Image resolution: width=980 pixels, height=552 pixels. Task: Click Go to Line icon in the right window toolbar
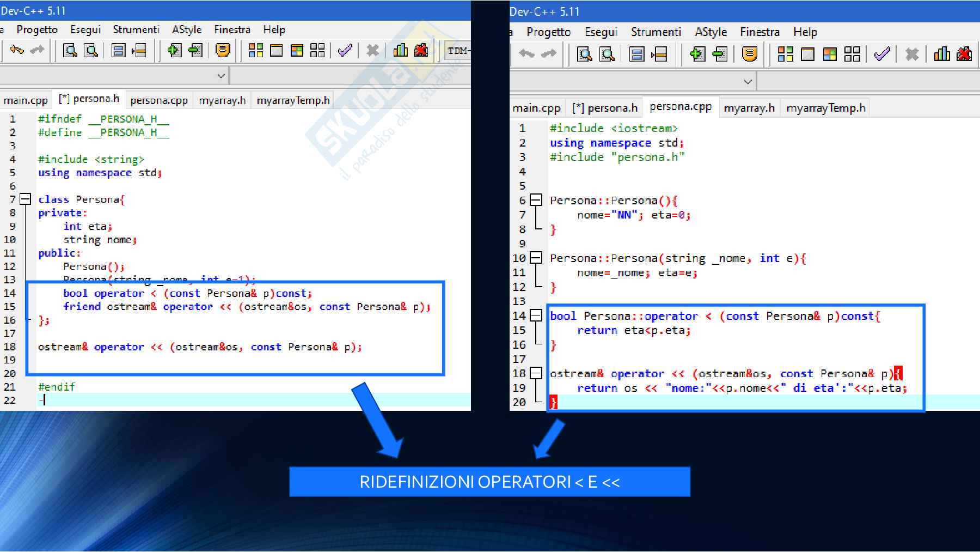click(659, 54)
